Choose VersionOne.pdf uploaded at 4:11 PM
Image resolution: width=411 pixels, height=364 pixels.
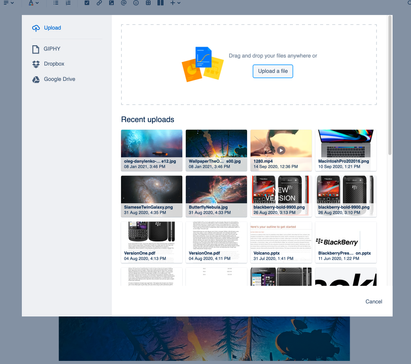click(x=216, y=242)
